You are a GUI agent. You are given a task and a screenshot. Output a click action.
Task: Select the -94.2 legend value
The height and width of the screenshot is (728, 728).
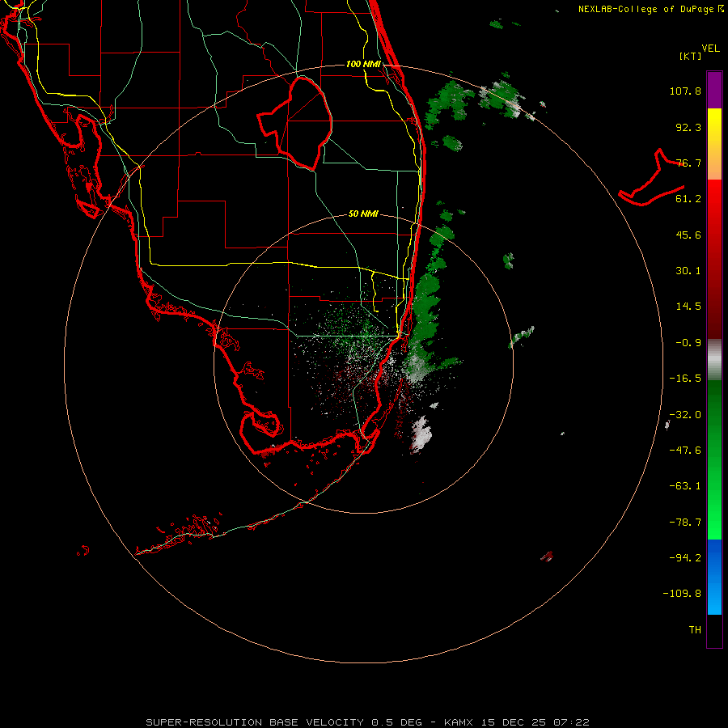[x=685, y=557]
